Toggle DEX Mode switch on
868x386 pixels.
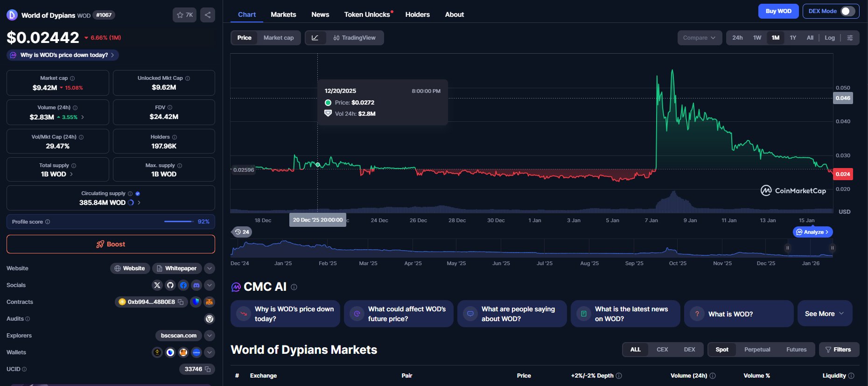coord(847,11)
